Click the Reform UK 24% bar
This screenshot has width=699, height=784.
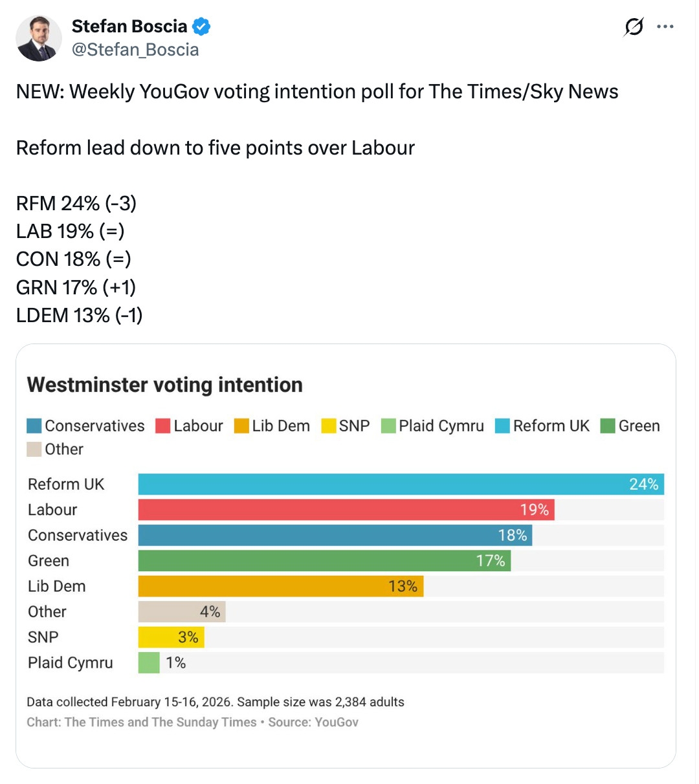tap(401, 485)
